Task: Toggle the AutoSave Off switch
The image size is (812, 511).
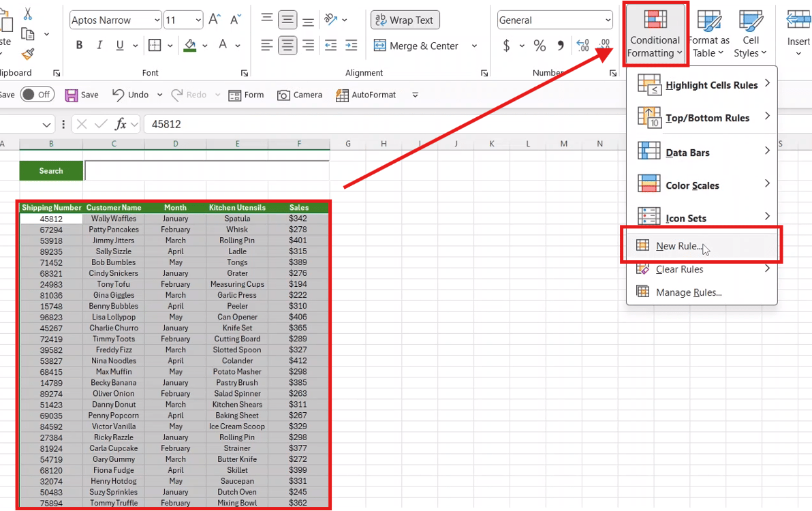Action: coord(37,94)
